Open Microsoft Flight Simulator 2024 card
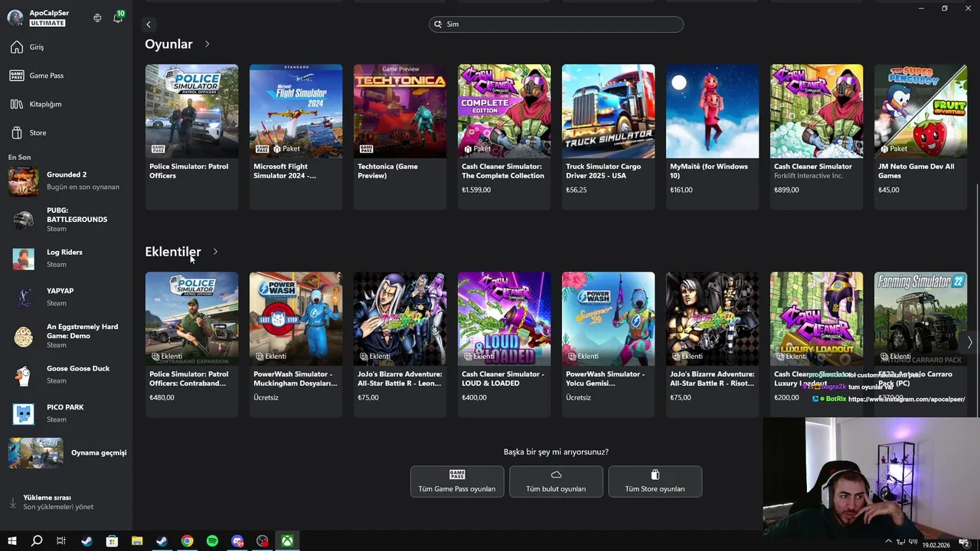980x551 pixels. [x=296, y=137]
